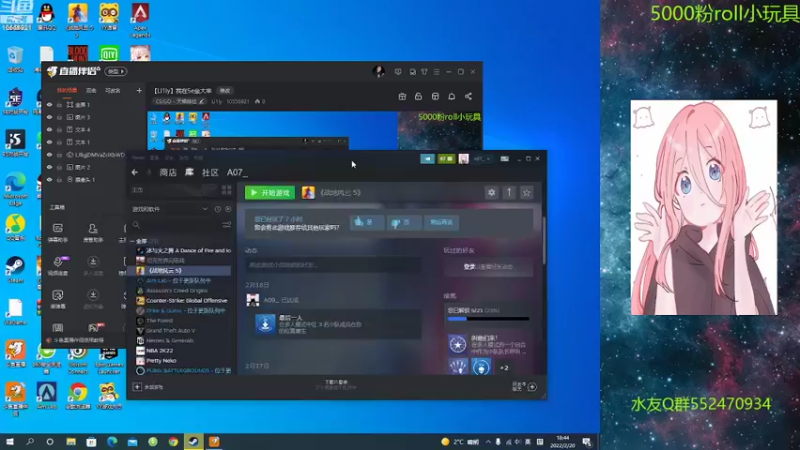Viewport: 800px width, 450px height.
Task: Click the mode switch pill beside the streaming tool logo
Action: pos(116,71)
